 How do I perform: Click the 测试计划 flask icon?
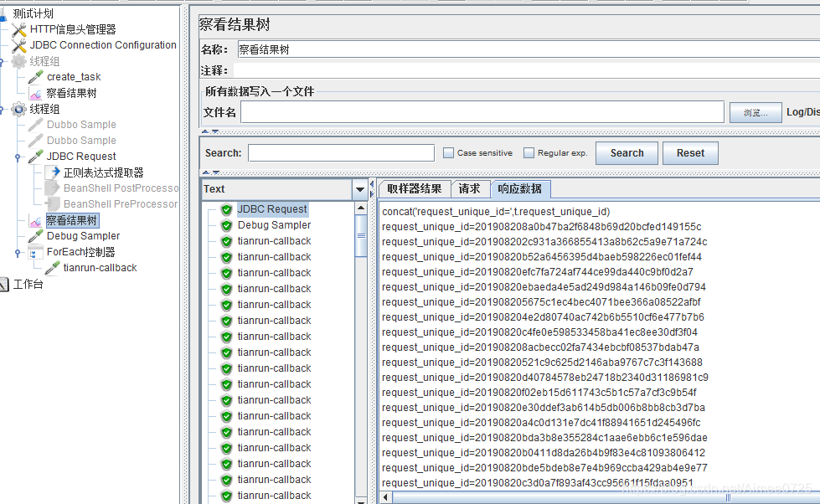(3, 14)
